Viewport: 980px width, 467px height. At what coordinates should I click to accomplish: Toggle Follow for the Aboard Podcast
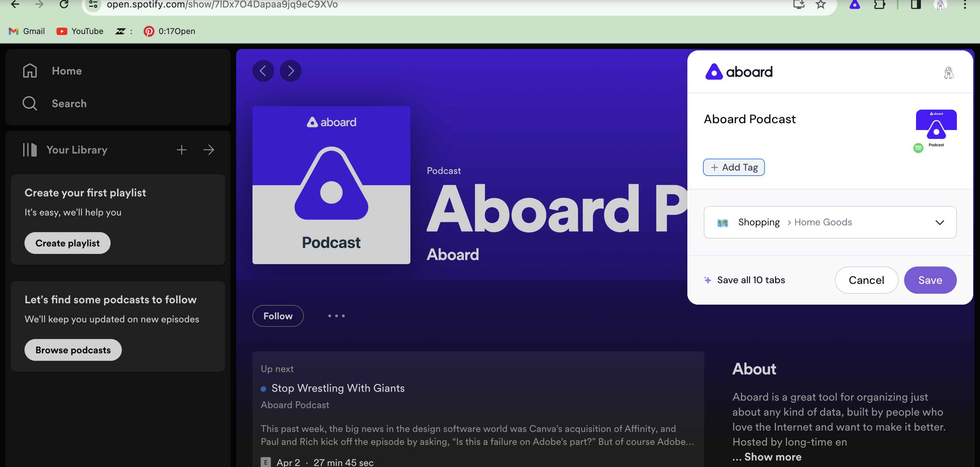278,316
